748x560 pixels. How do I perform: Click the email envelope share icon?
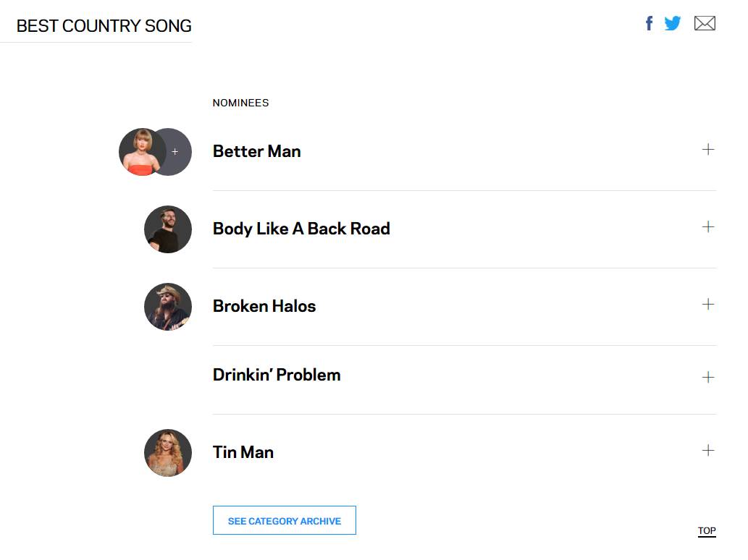coord(705,23)
